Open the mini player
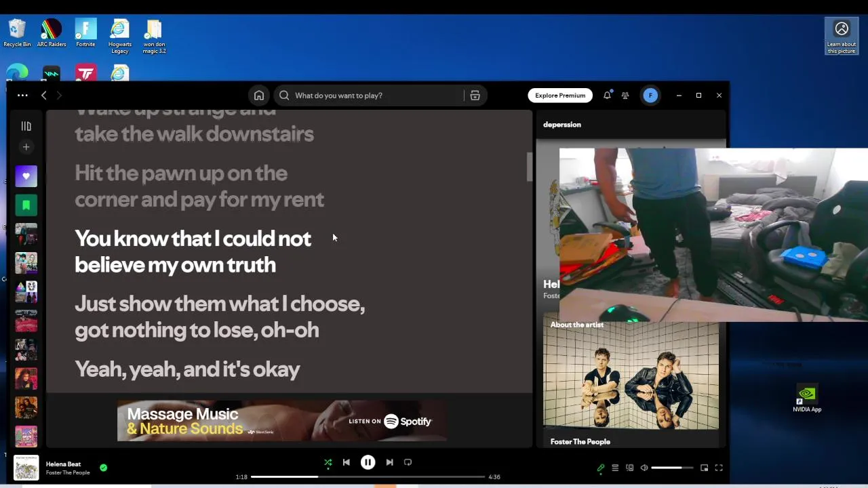 (x=705, y=468)
